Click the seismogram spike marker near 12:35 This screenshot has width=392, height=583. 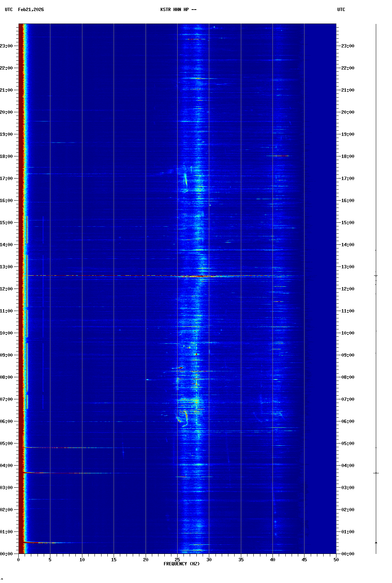(376, 275)
